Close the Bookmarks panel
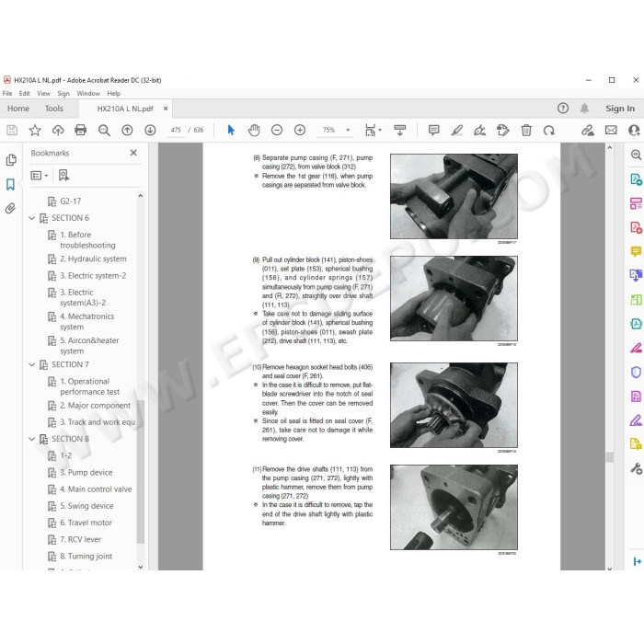The image size is (644, 644). point(133,153)
